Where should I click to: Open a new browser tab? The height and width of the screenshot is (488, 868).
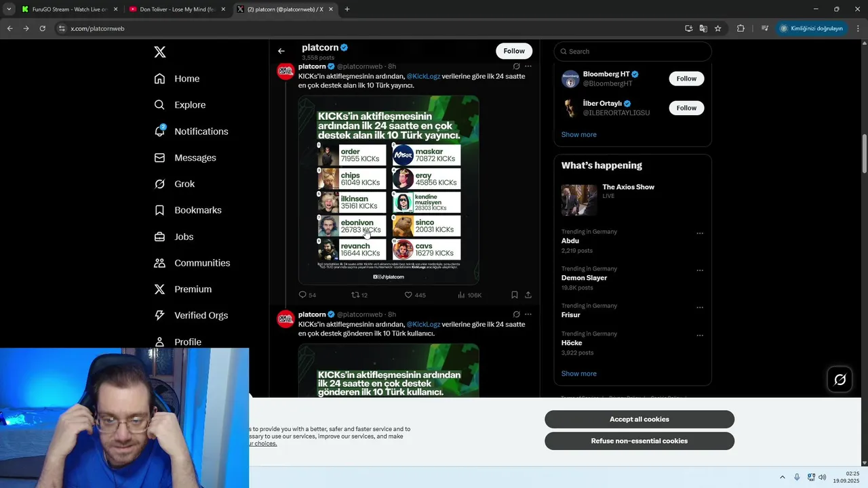[x=347, y=9]
